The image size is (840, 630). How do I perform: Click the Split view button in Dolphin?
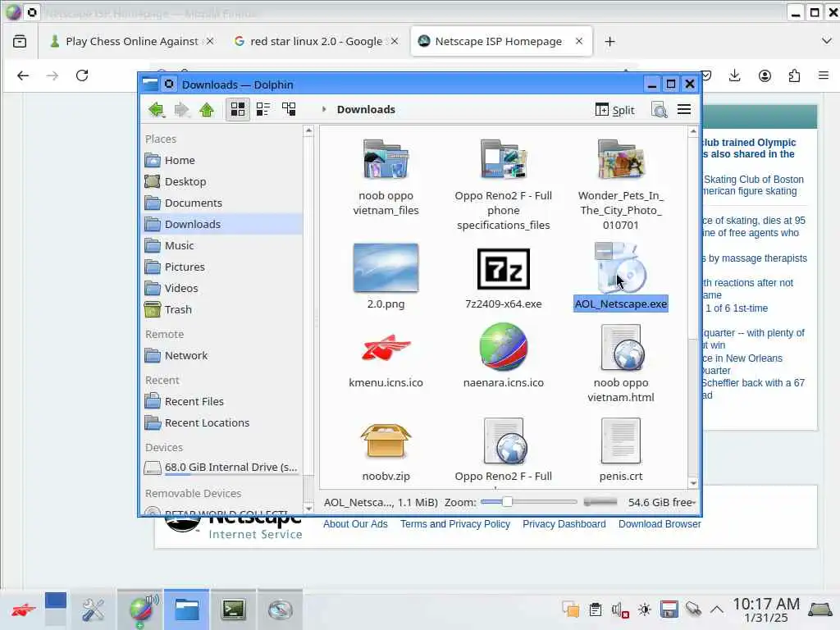pos(614,110)
